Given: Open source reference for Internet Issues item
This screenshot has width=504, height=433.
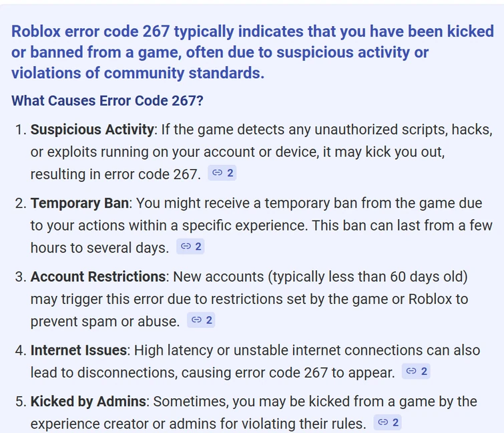Looking at the screenshot, I should (x=416, y=371).
